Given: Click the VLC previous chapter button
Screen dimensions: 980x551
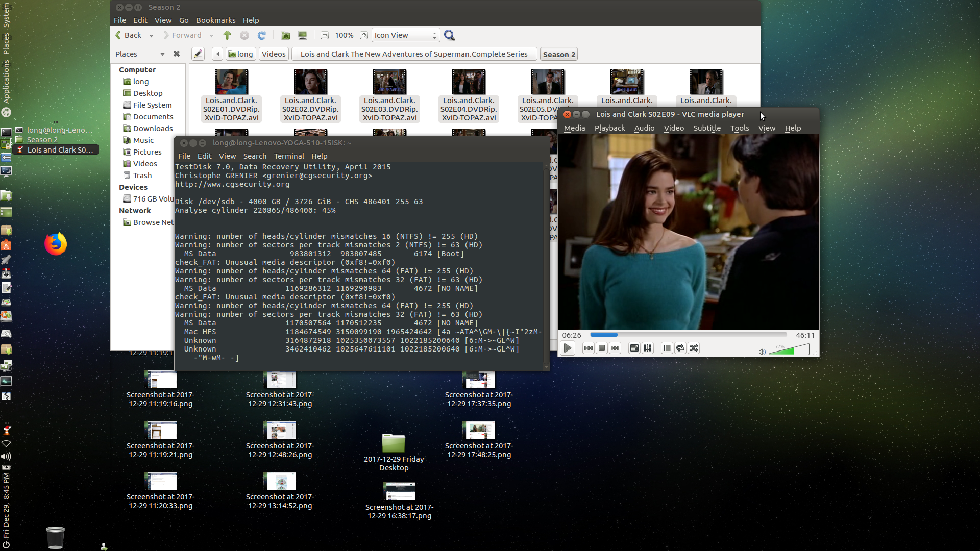Looking at the screenshot, I should 587,348.
